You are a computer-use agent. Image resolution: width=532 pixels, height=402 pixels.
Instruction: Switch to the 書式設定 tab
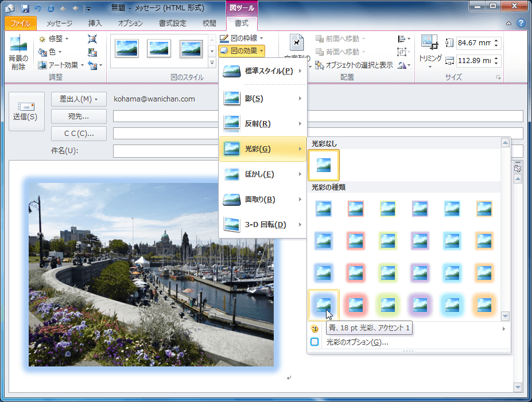point(173,24)
